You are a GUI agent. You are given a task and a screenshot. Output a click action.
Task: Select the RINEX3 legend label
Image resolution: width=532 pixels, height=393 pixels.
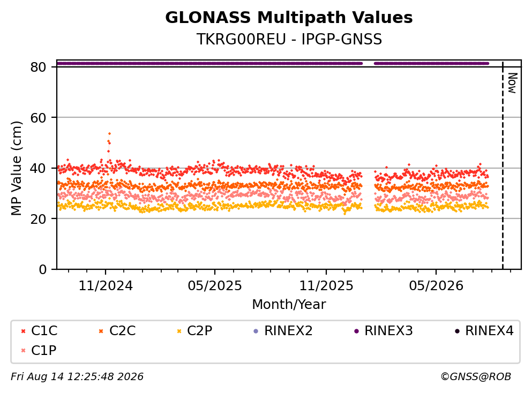(x=388, y=330)
